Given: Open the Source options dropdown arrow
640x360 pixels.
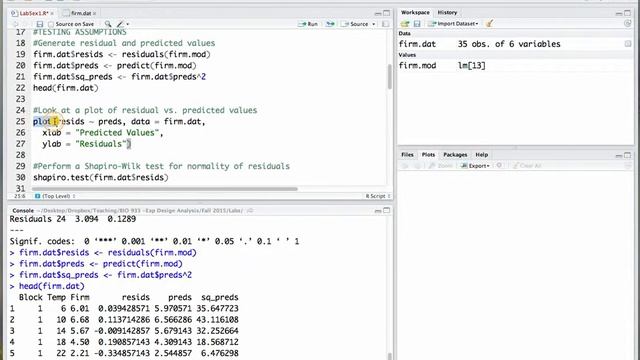Looking at the screenshot, I should point(373,24).
